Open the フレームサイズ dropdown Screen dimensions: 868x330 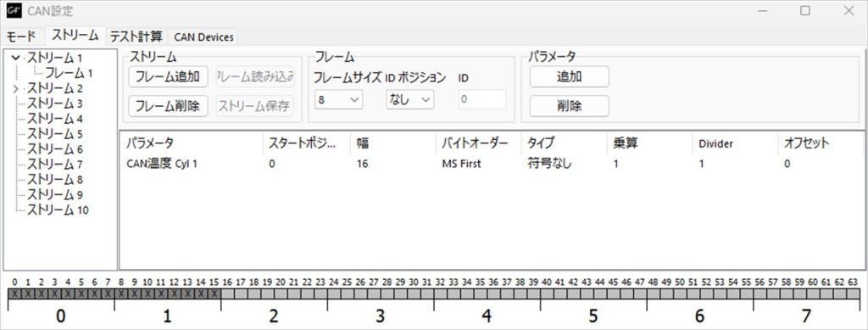pyautogui.click(x=338, y=99)
